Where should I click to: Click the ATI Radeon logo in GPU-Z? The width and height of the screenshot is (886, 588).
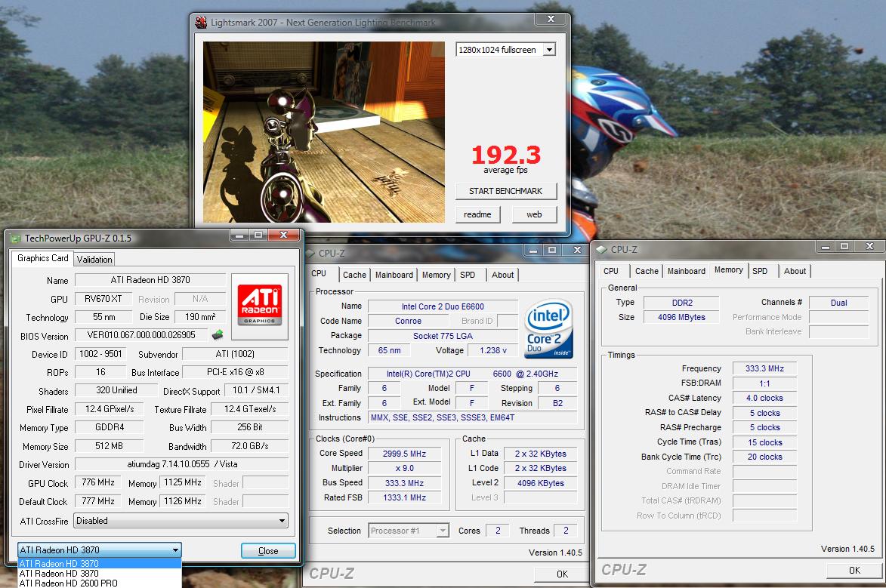(260, 305)
